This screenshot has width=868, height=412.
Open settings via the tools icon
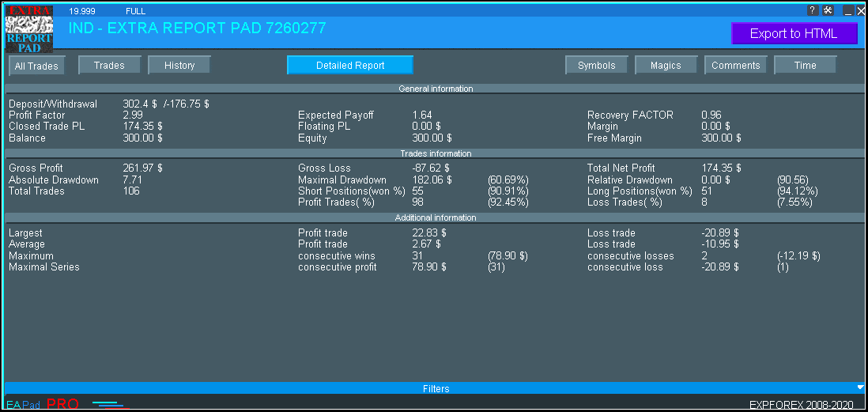tap(828, 10)
